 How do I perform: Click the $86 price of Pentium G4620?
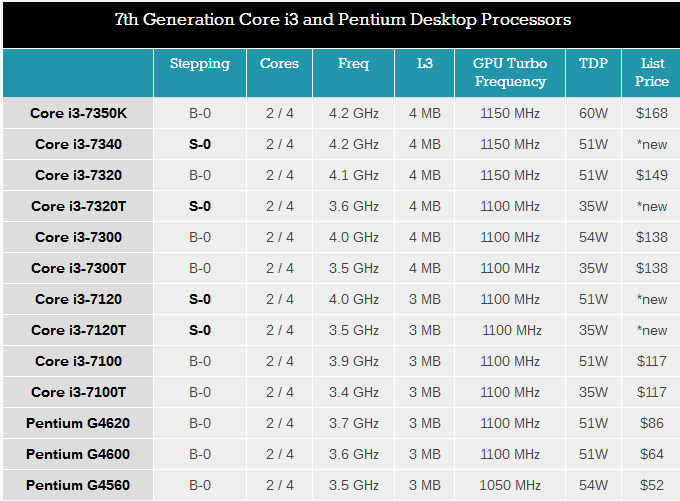[x=652, y=423]
